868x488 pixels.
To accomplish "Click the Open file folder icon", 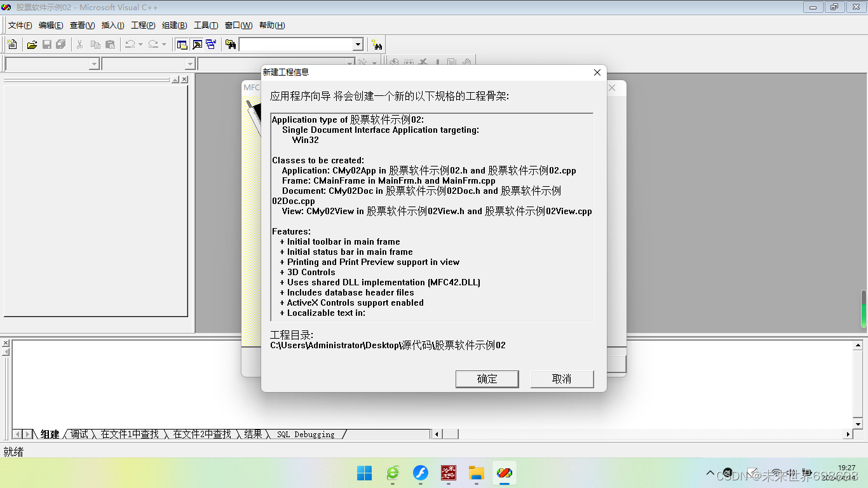I will point(32,44).
